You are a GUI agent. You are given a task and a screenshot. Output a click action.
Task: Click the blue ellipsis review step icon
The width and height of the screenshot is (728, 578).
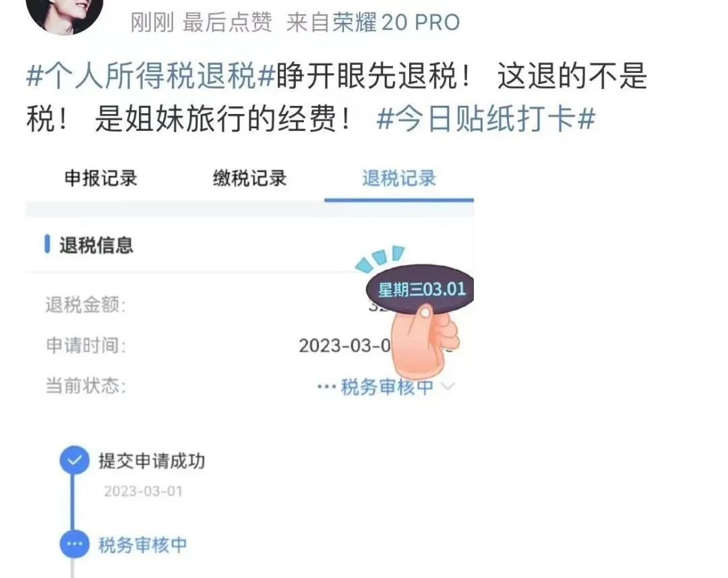point(74,544)
